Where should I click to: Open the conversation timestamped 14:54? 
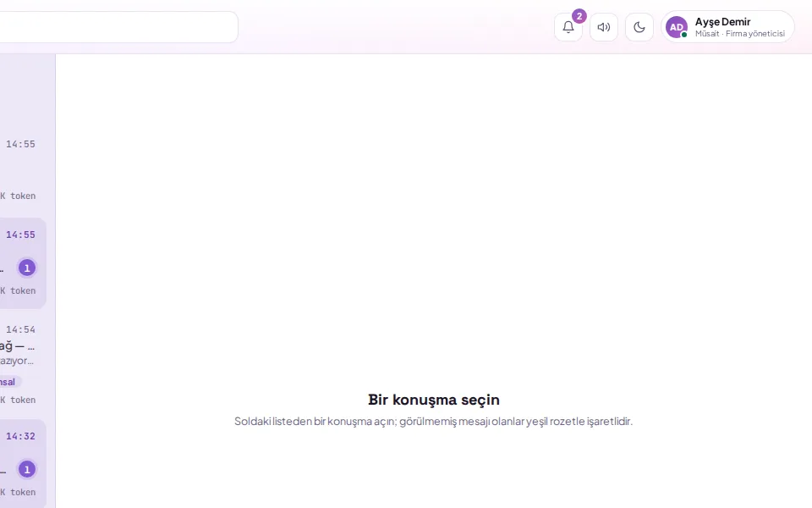(x=23, y=364)
